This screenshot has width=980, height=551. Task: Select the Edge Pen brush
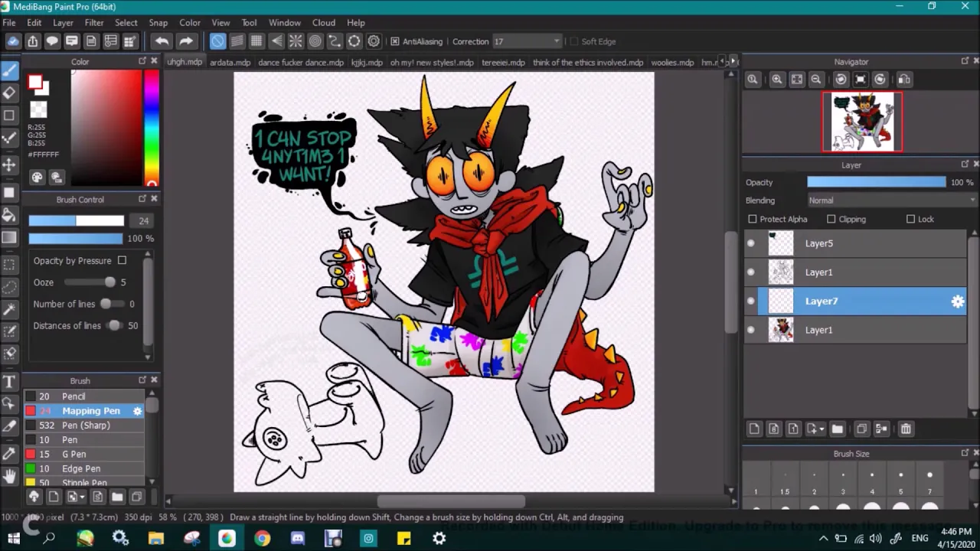click(x=84, y=469)
